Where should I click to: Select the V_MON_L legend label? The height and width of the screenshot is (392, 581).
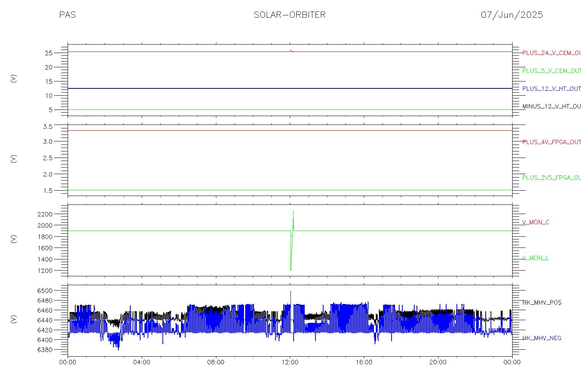click(x=535, y=258)
